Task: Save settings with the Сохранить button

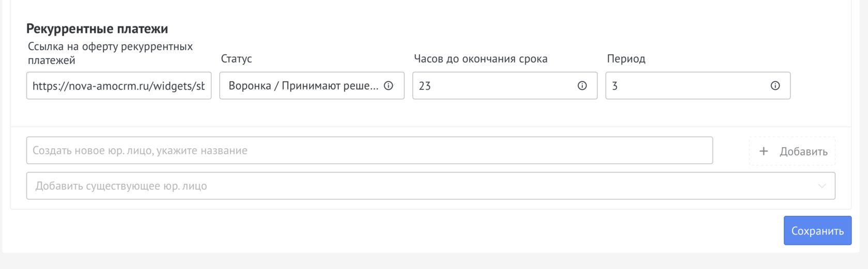Action: click(817, 231)
